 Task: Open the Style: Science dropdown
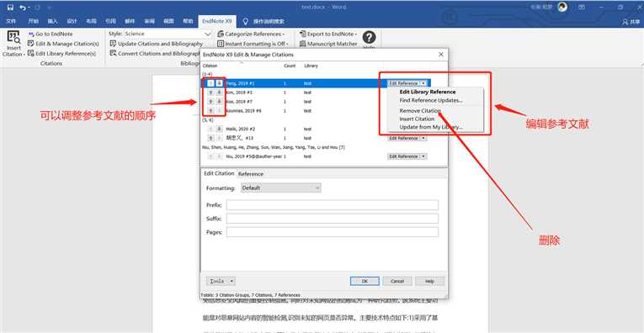[x=208, y=34]
